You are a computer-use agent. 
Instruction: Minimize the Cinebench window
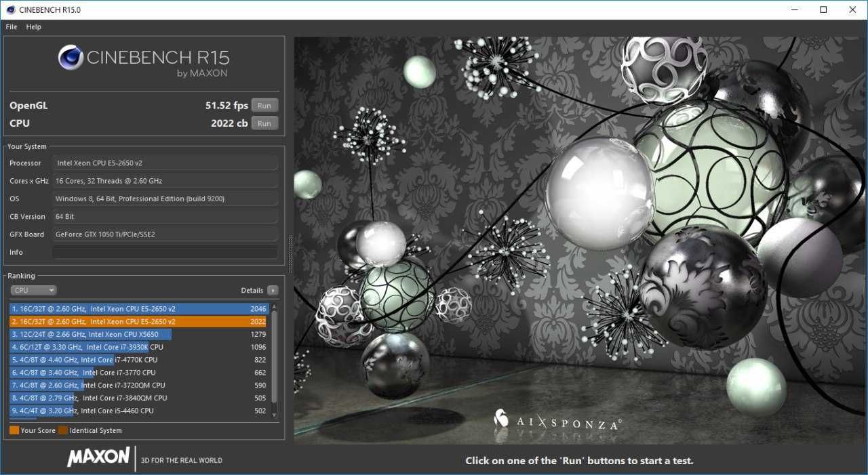click(793, 9)
